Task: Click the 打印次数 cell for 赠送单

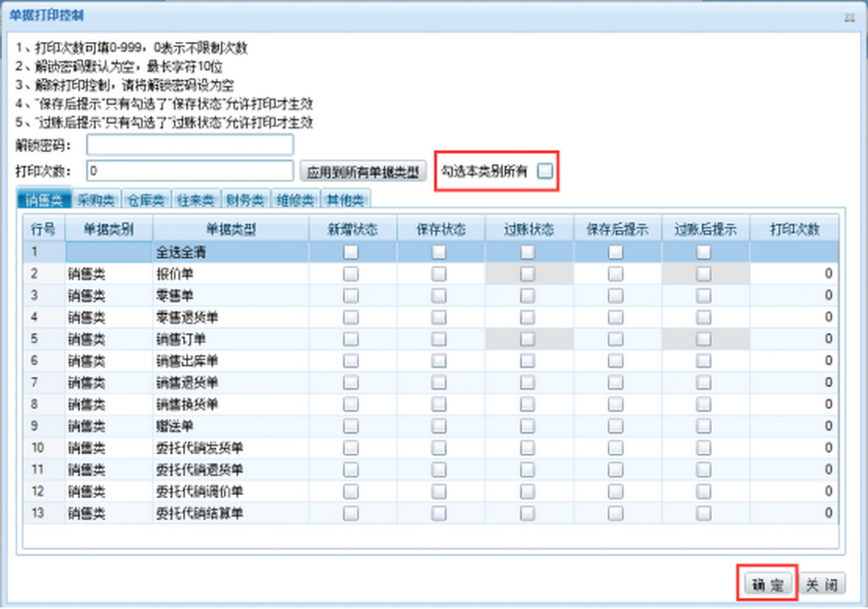Action: point(793,426)
